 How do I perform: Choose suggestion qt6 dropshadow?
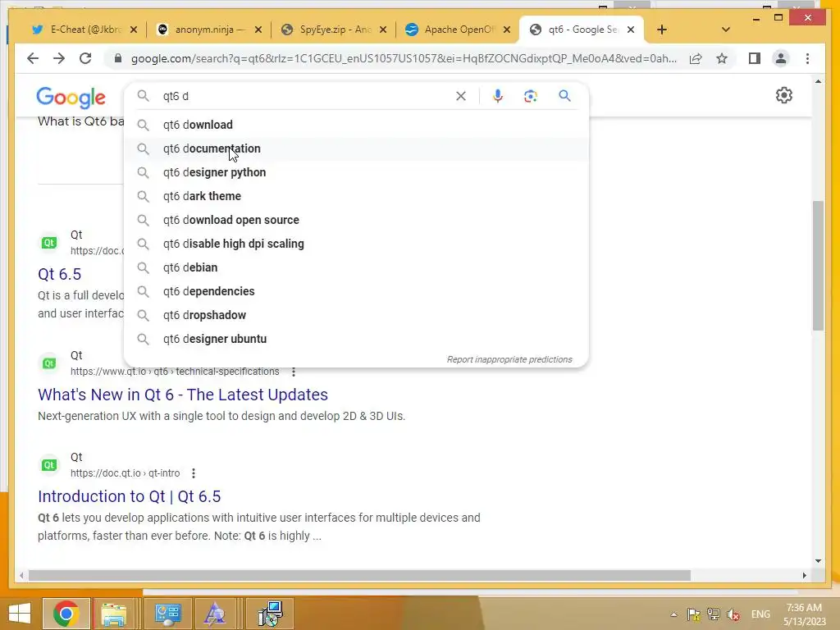tap(356, 315)
